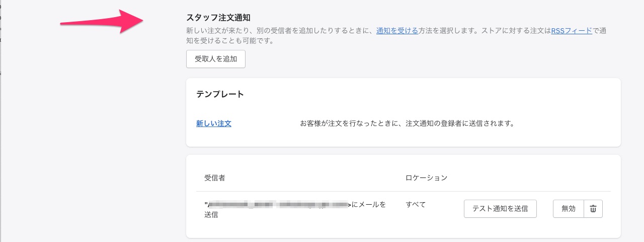Click the pink arrow annotation
Viewport: 644px width, 242px height.
pos(102,22)
